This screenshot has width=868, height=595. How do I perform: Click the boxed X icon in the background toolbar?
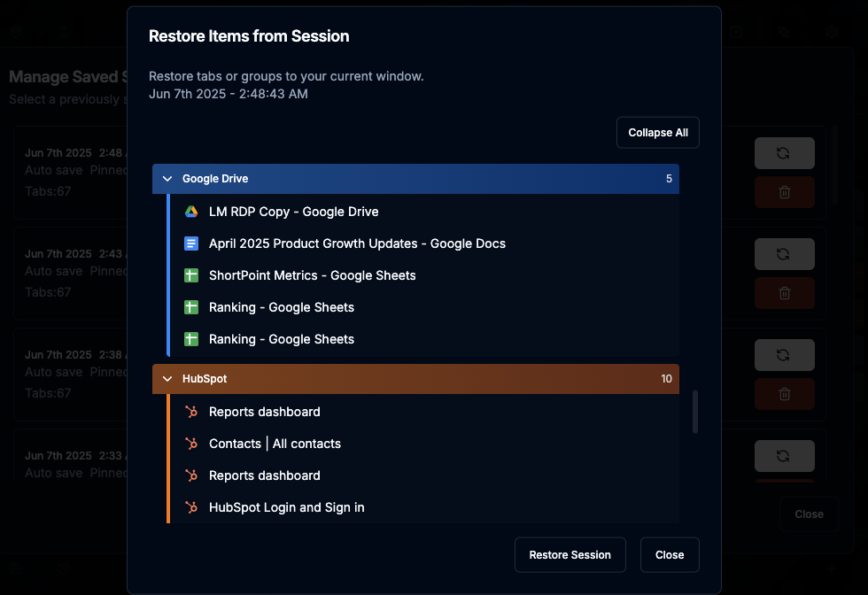(736, 32)
